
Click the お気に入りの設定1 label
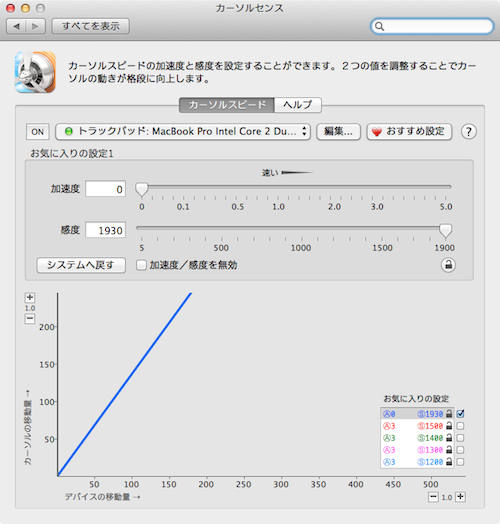[72, 153]
